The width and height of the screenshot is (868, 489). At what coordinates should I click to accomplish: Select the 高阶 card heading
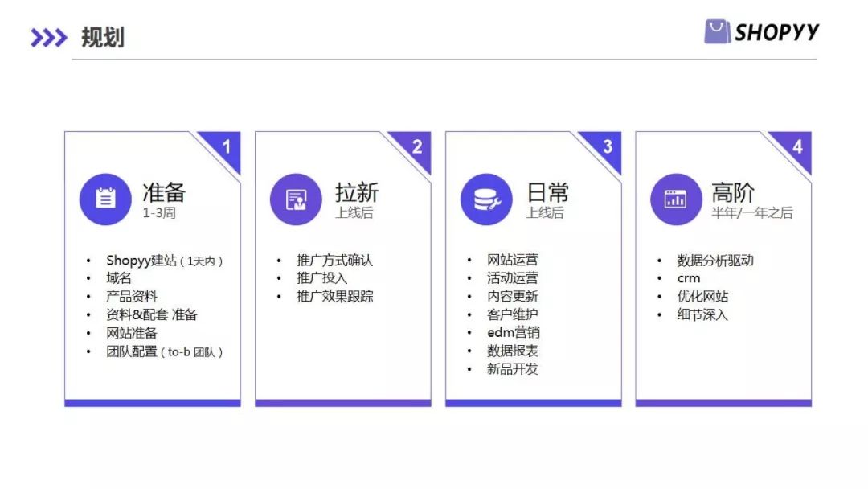point(733,192)
